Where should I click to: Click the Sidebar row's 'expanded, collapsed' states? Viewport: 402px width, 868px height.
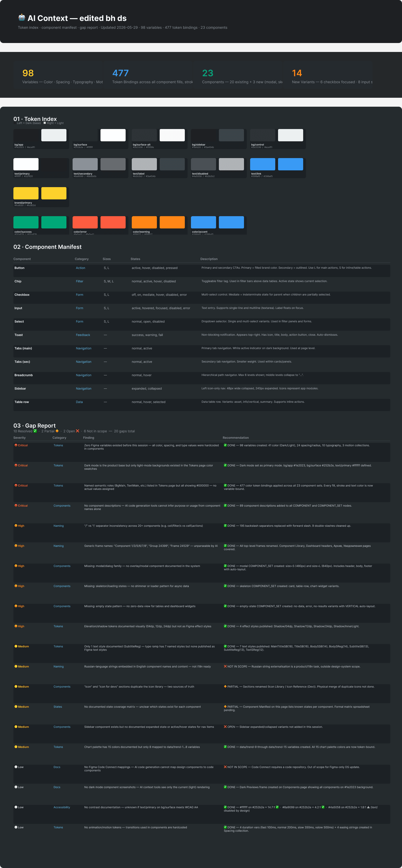147,388
